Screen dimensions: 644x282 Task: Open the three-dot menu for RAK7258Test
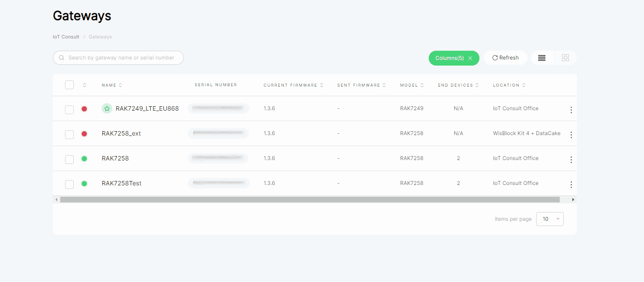tap(571, 185)
